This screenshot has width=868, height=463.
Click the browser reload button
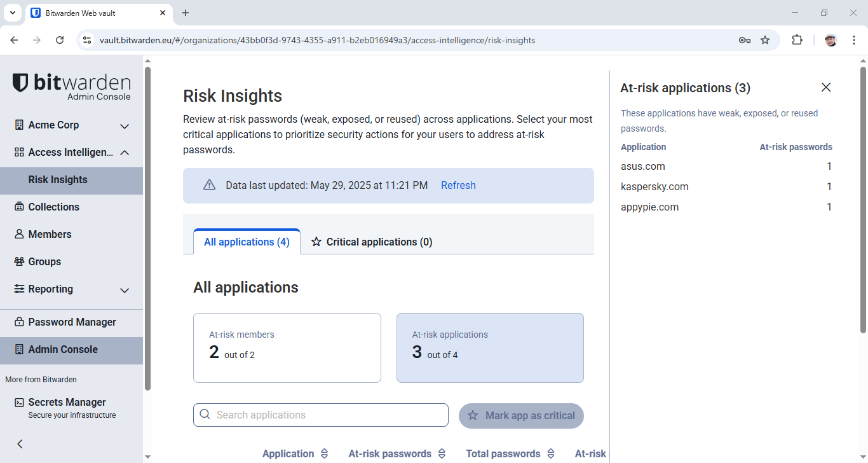[60, 40]
